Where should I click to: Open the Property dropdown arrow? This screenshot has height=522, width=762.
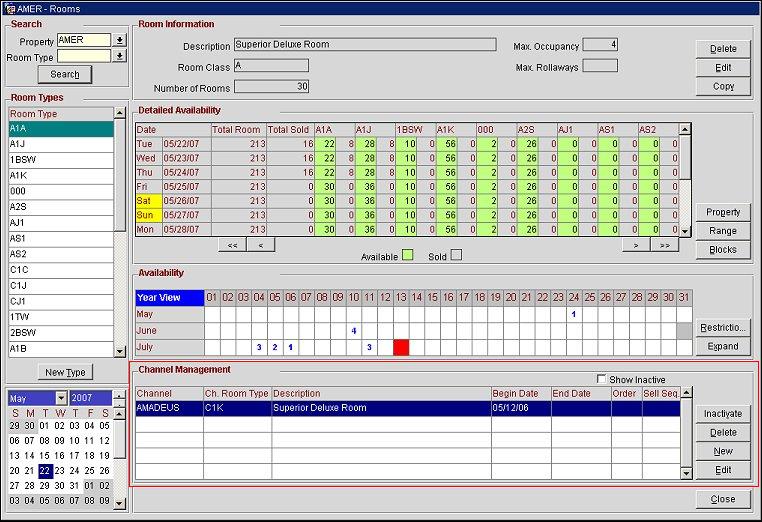point(119,40)
